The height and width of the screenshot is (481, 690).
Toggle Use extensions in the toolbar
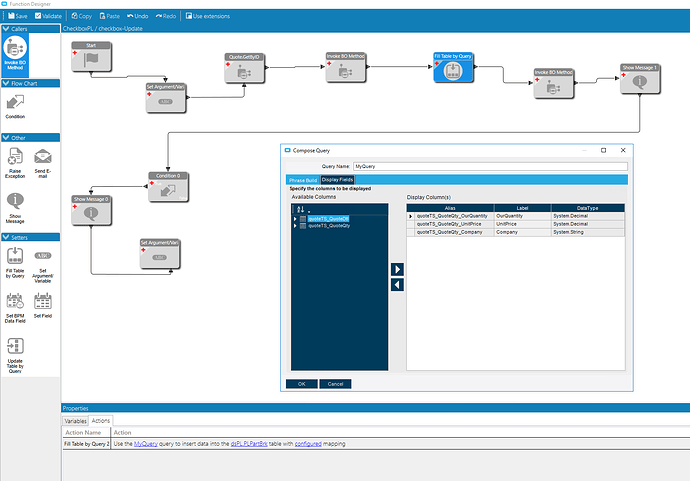[x=208, y=16]
